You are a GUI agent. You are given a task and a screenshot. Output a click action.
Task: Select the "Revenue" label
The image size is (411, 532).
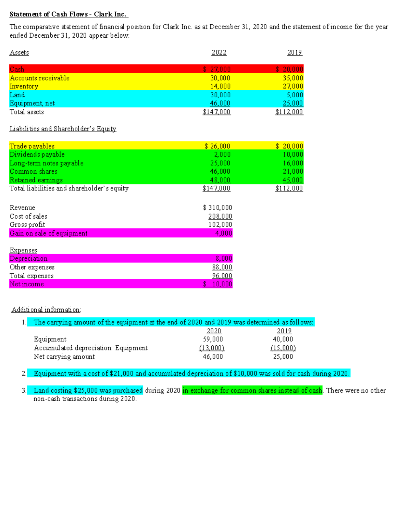(x=22, y=208)
